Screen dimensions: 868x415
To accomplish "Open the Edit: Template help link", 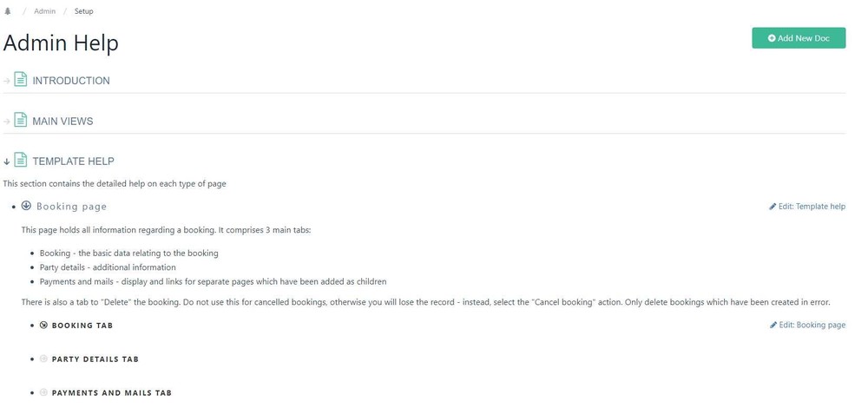I will tap(807, 207).
